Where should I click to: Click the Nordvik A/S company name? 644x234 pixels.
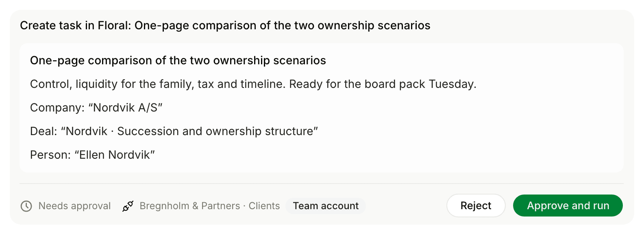[125, 107]
